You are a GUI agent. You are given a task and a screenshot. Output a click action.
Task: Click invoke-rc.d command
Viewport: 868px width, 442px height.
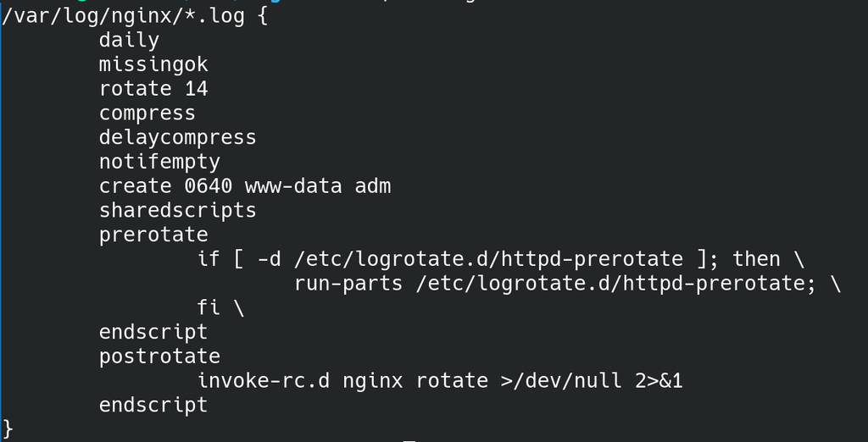pyautogui.click(x=263, y=380)
